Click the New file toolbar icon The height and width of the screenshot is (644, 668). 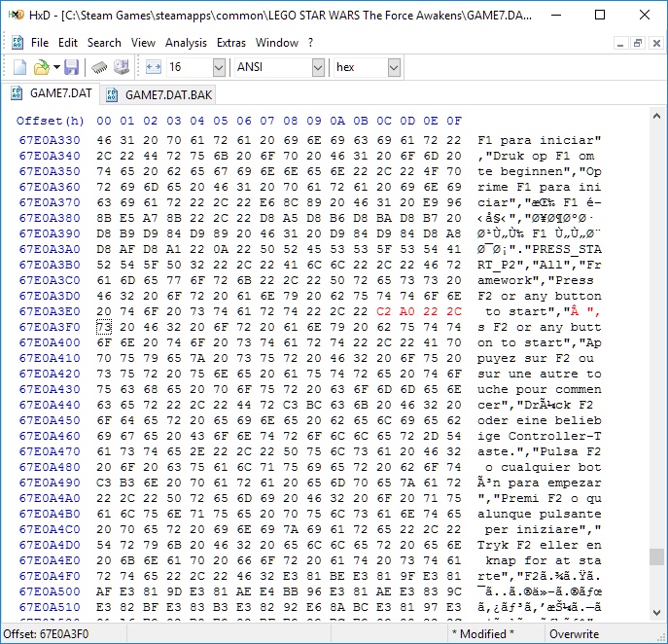click(x=19, y=67)
